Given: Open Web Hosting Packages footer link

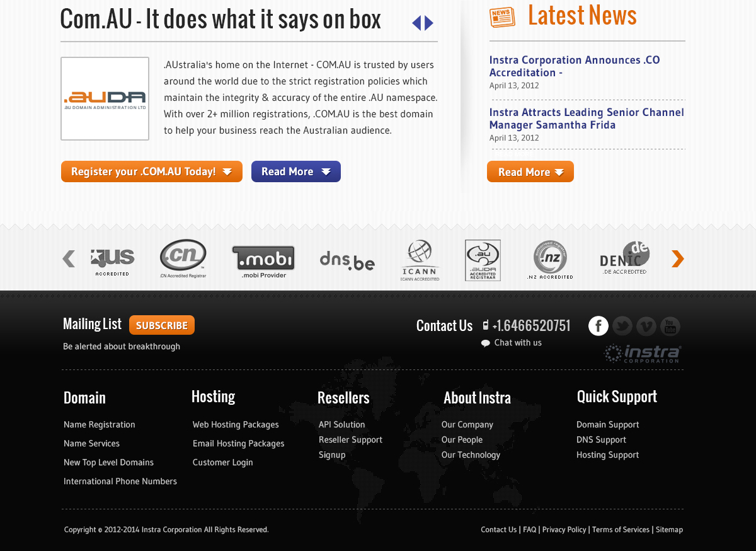Looking at the screenshot, I should 236,425.
